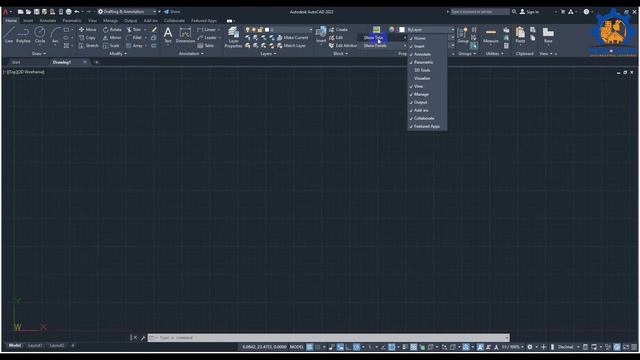This screenshot has height=360, width=640.
Task: Switch to Layout1 tab
Action: (35, 346)
